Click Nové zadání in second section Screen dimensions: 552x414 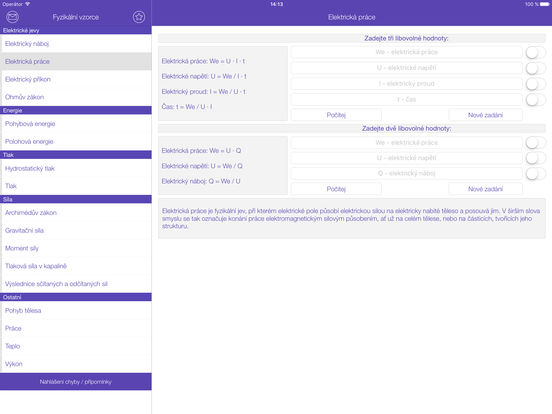tap(485, 189)
